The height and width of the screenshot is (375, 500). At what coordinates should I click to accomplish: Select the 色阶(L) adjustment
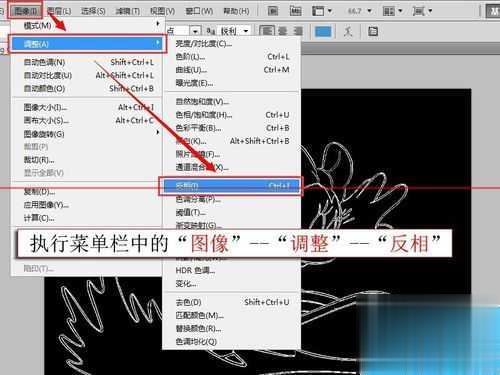coord(232,57)
